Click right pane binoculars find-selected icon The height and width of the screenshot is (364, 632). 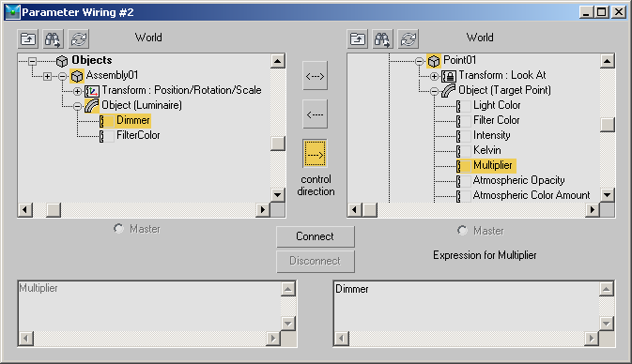382,39
